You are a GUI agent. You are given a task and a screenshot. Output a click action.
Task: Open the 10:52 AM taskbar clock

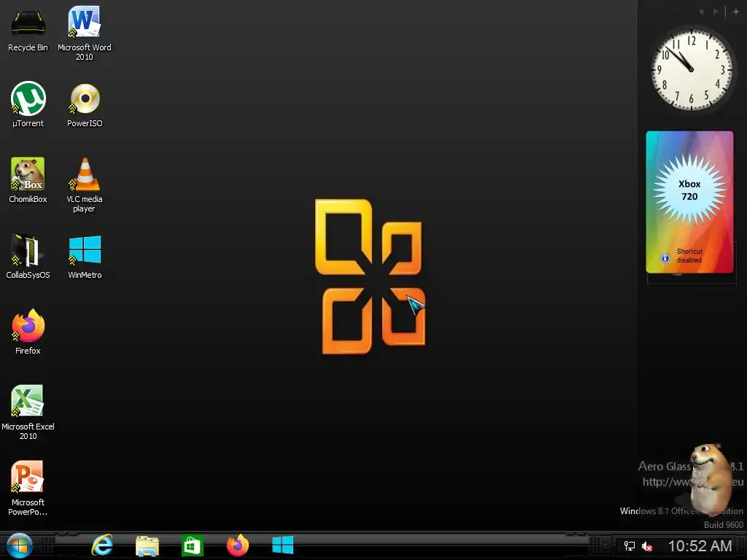pyautogui.click(x=700, y=546)
